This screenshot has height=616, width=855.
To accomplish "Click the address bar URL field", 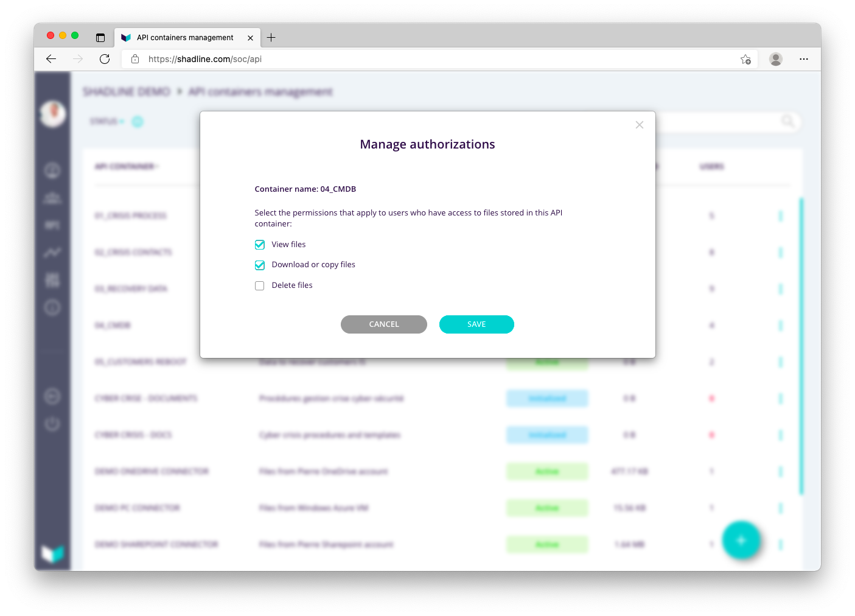I will [426, 59].
